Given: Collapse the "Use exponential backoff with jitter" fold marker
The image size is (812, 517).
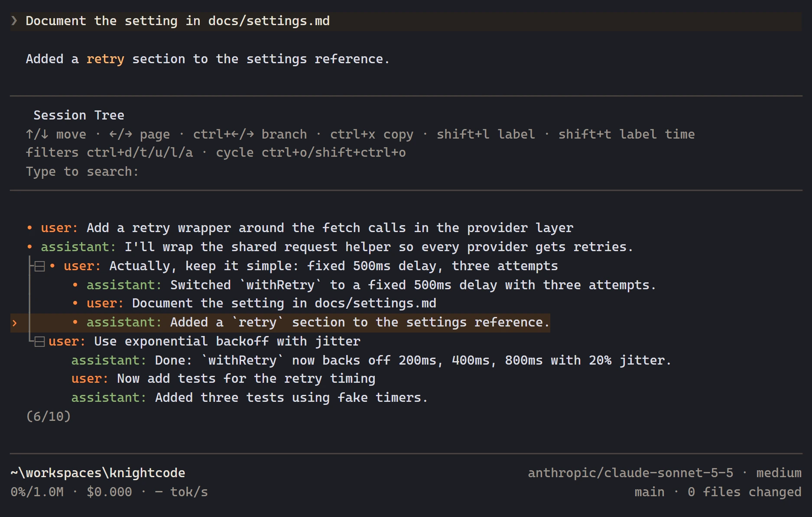Looking at the screenshot, I should 39,342.
